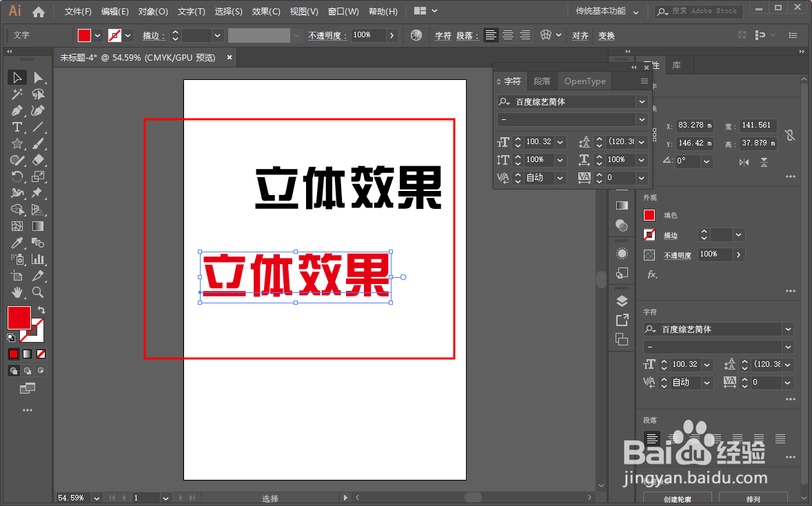Toggle constrain width and height proportions
Viewport: 812px width, 506px height.
click(x=790, y=134)
